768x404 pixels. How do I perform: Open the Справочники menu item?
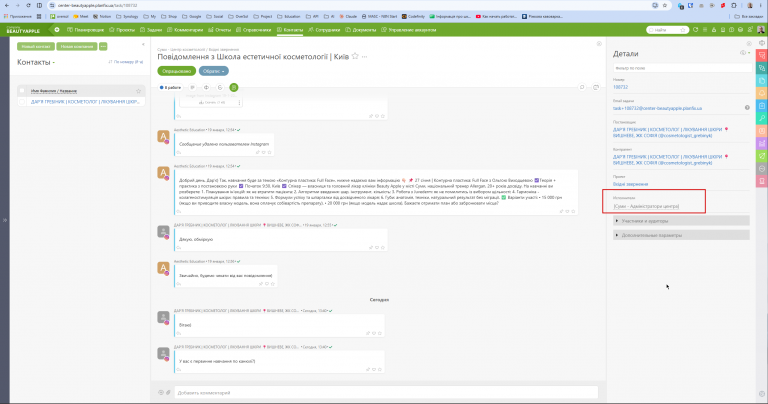pos(253,30)
